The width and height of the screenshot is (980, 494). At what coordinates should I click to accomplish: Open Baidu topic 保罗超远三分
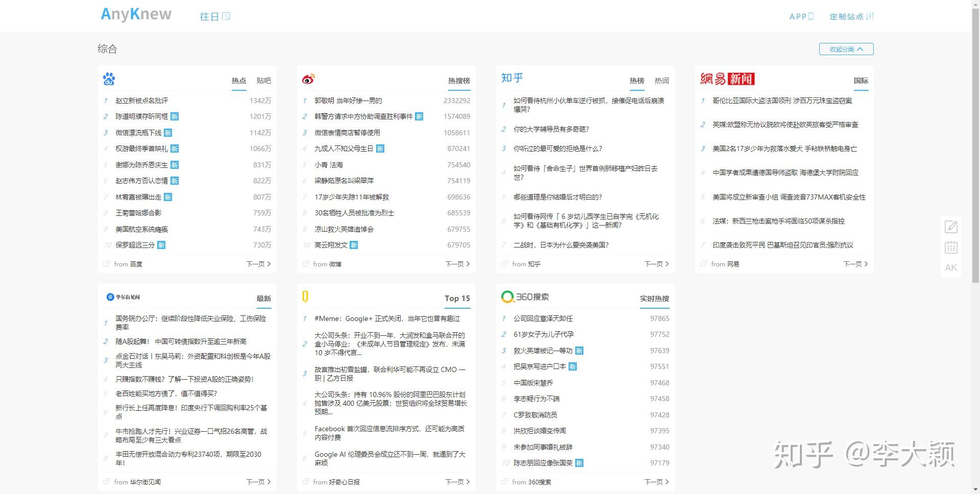(x=135, y=245)
